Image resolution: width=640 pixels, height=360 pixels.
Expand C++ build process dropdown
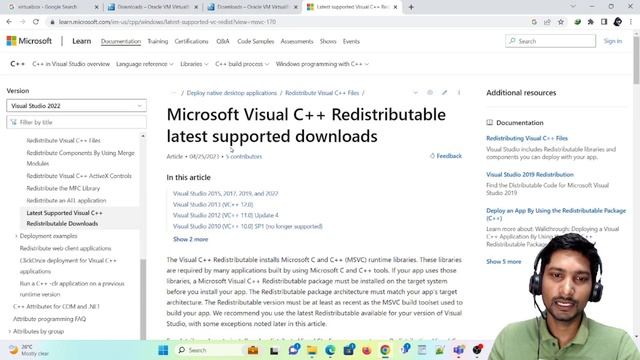[x=242, y=64]
